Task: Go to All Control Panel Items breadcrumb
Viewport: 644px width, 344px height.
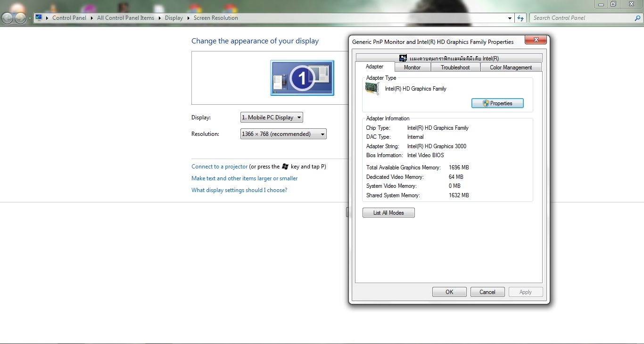Action: click(125, 18)
